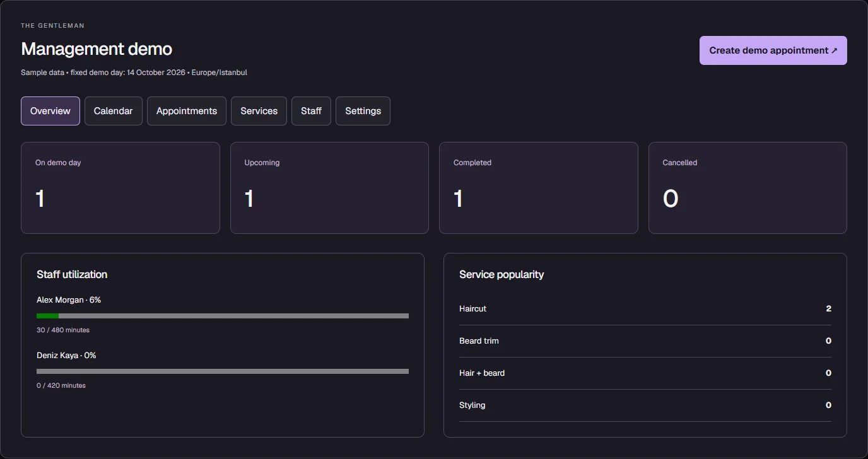Viewport: 868px width, 459px height.
Task: Click the sample data demo day subtitle
Action: coord(134,73)
